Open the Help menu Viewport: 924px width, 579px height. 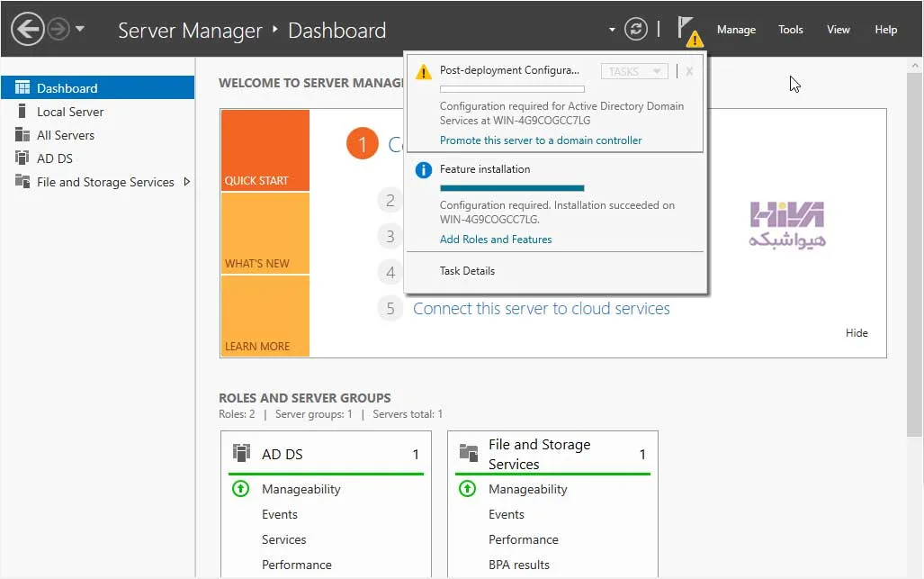click(x=885, y=30)
